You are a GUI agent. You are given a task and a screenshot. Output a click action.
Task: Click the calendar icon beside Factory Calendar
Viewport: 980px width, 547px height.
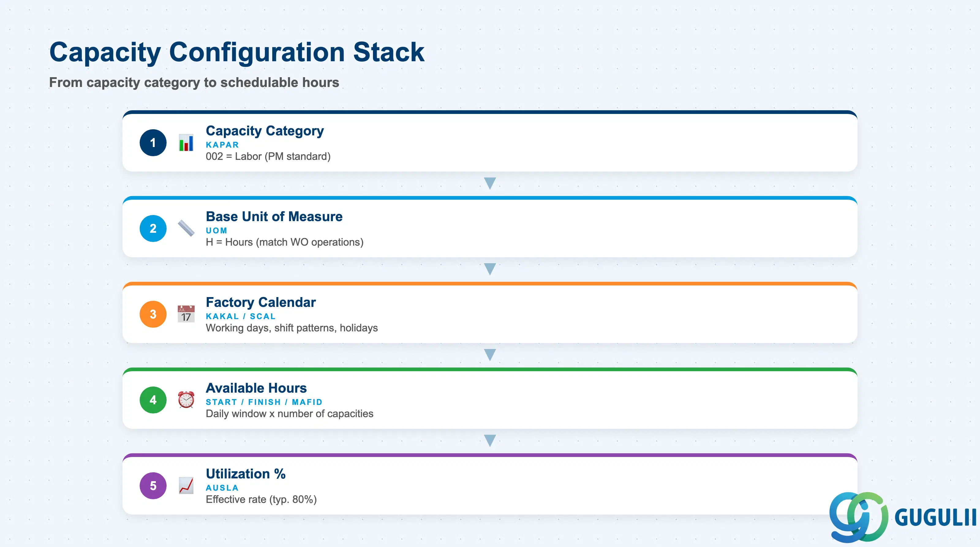coord(186,314)
